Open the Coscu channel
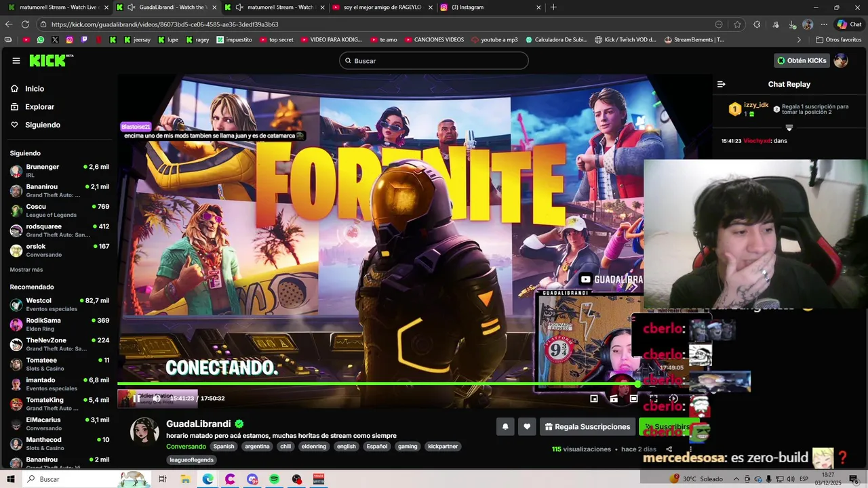868x488 pixels. (x=59, y=210)
